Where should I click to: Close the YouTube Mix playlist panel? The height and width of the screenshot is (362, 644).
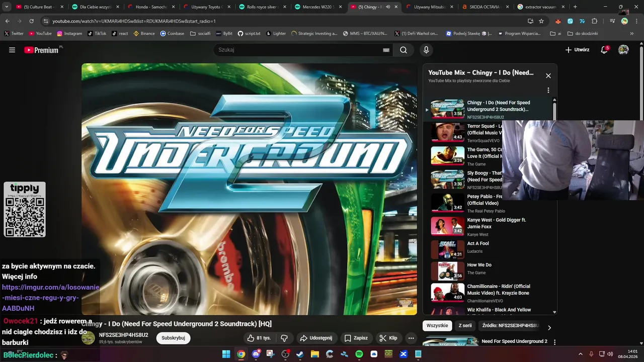coord(548,76)
